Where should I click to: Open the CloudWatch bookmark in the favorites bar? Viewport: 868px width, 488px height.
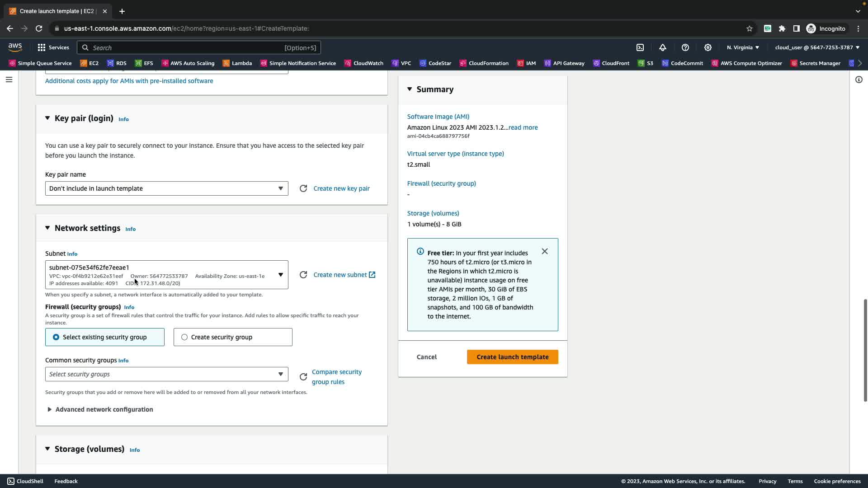click(364, 63)
